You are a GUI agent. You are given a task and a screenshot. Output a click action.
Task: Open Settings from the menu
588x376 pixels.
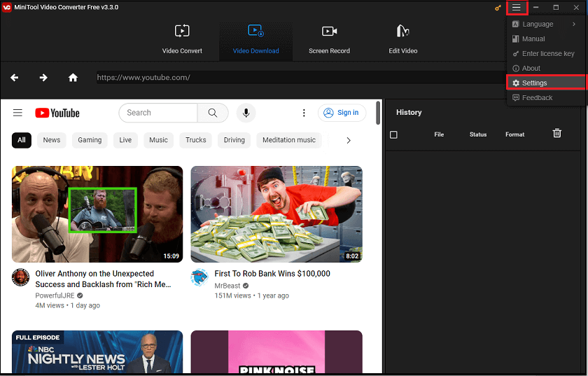point(545,83)
